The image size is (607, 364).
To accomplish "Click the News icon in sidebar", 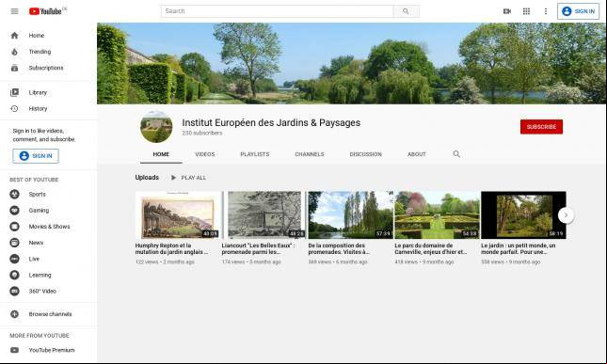I will (x=14, y=243).
